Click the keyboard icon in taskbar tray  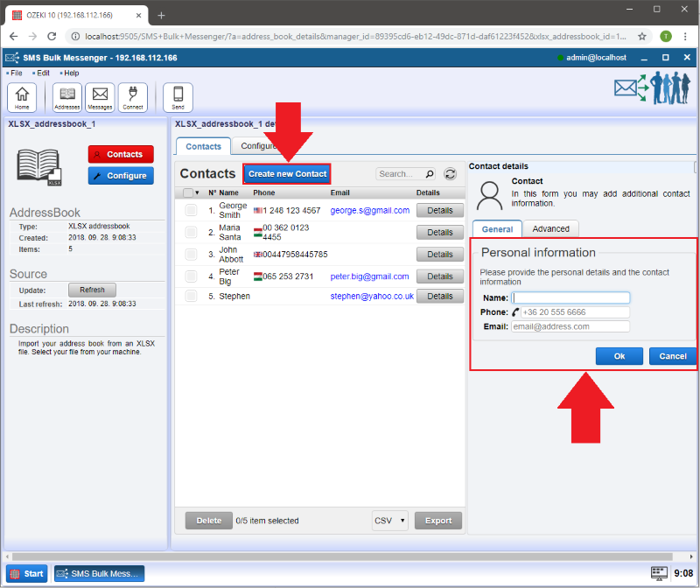tap(659, 573)
